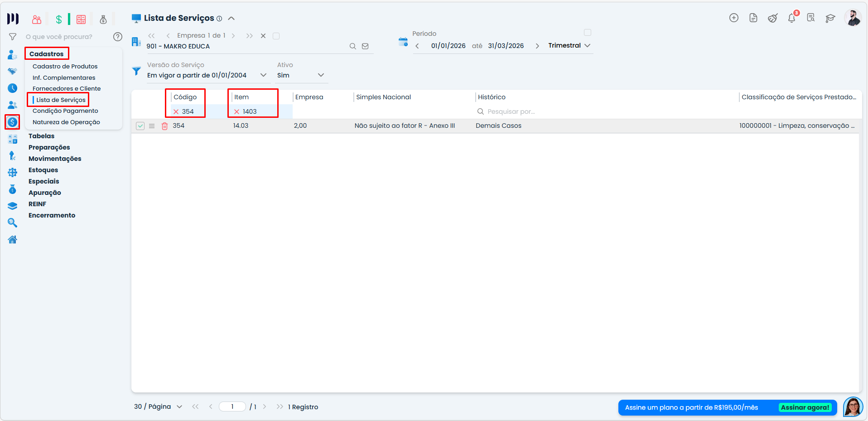Collapse the Lista de Serviços header chevron
The width and height of the screenshot is (868, 421).
[x=231, y=19]
